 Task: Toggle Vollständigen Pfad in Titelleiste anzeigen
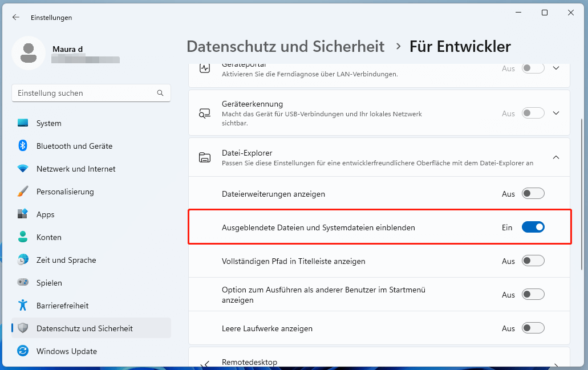(x=533, y=261)
